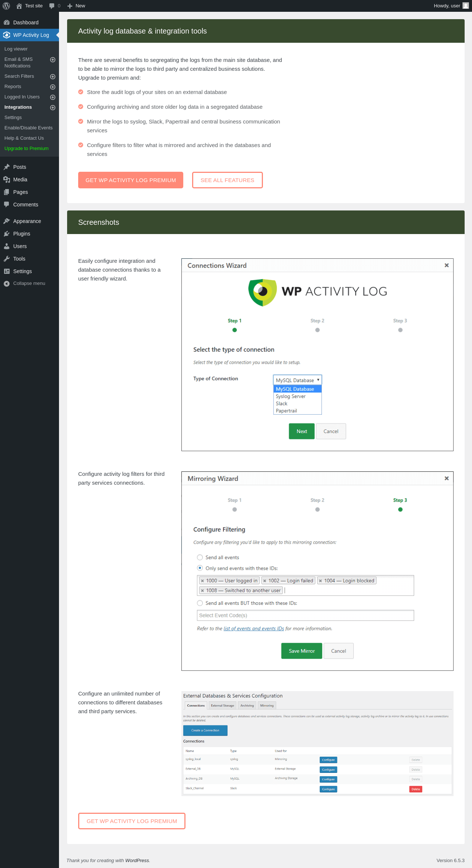This screenshot has width=472, height=868.
Task: Open the Enable/Disable Events submenu item
Action: pos(28,128)
